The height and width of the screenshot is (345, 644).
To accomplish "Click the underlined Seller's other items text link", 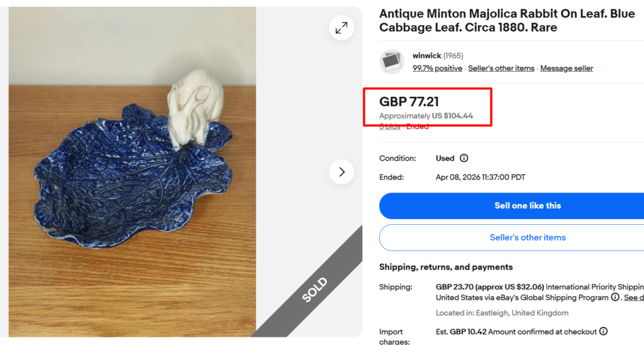I will click(501, 68).
